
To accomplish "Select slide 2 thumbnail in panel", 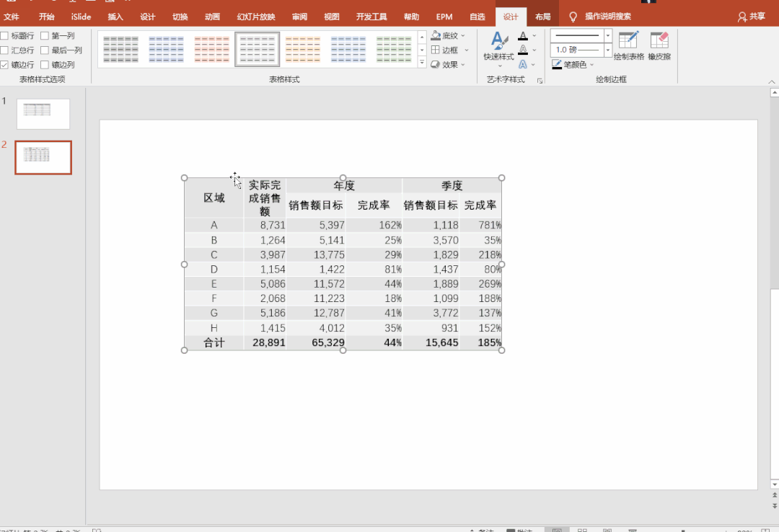I will [43, 157].
